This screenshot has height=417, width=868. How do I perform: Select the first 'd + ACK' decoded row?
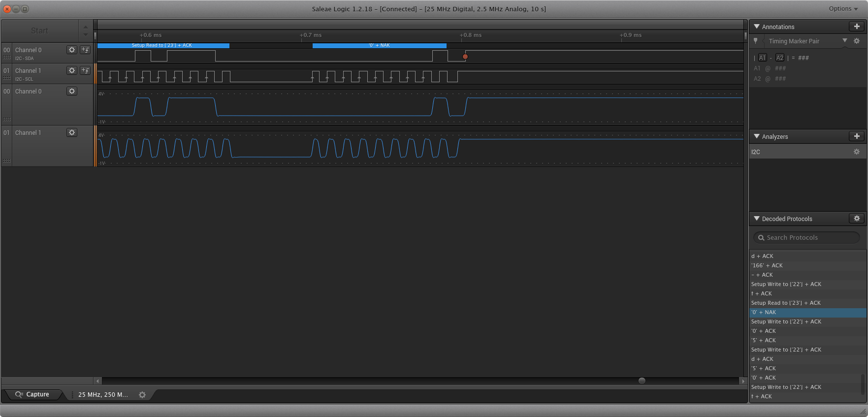pyautogui.click(x=807, y=256)
